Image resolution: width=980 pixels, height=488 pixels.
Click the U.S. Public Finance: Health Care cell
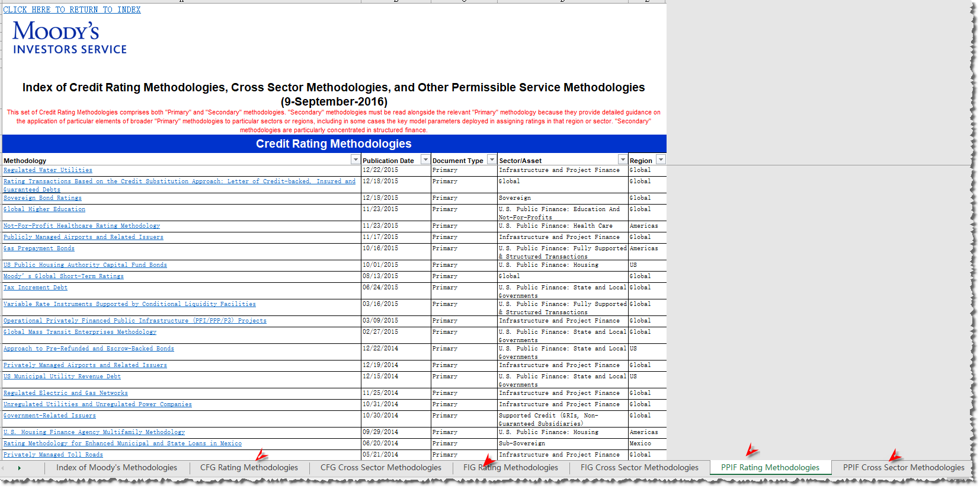563,227
